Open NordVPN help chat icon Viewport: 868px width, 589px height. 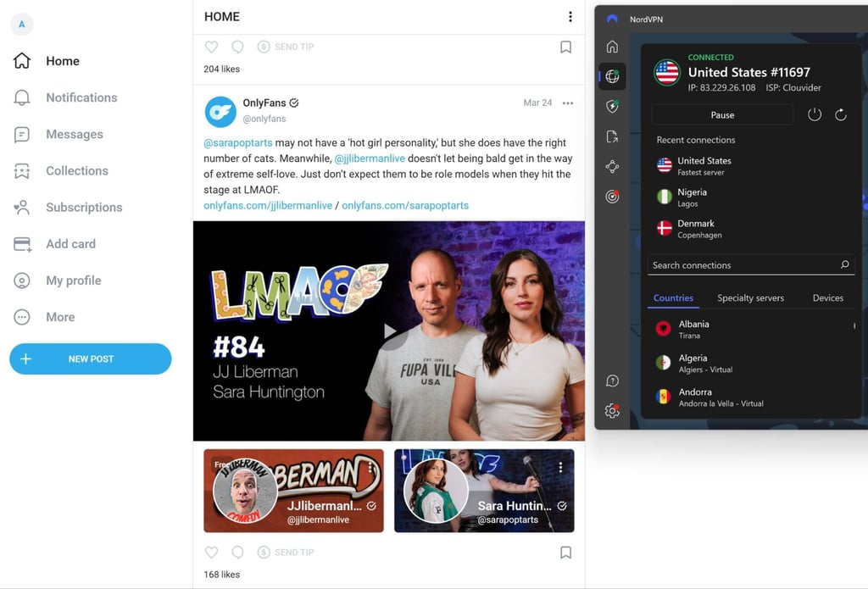(612, 381)
